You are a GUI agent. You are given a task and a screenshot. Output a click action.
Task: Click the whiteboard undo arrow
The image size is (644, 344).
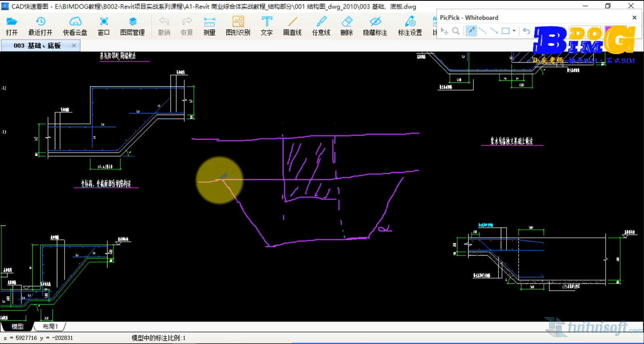pyautogui.click(x=526, y=31)
